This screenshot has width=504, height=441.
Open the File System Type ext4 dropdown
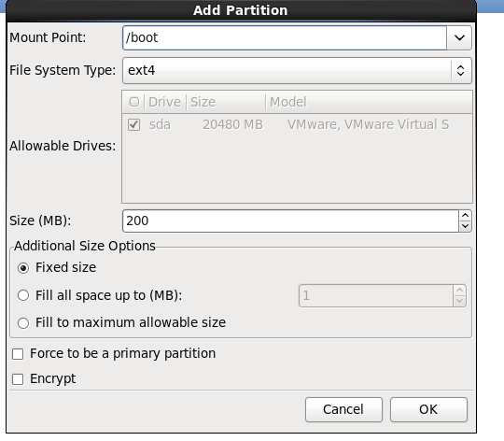297,70
